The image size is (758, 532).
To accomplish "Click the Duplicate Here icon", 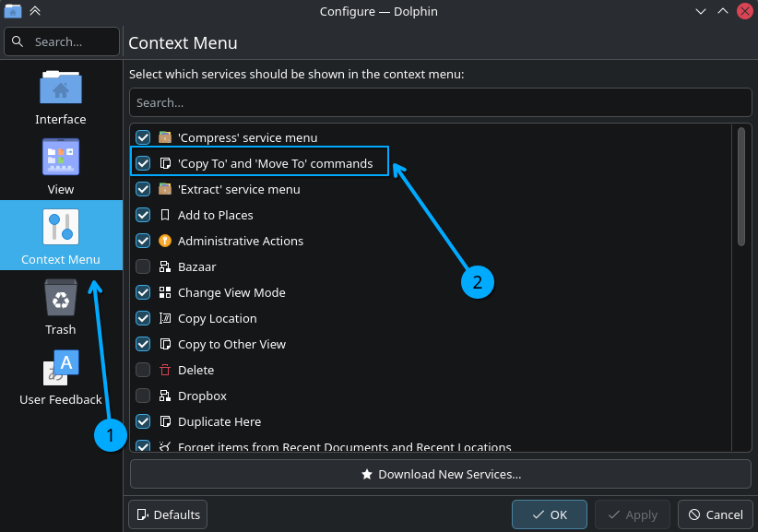I will (x=165, y=422).
